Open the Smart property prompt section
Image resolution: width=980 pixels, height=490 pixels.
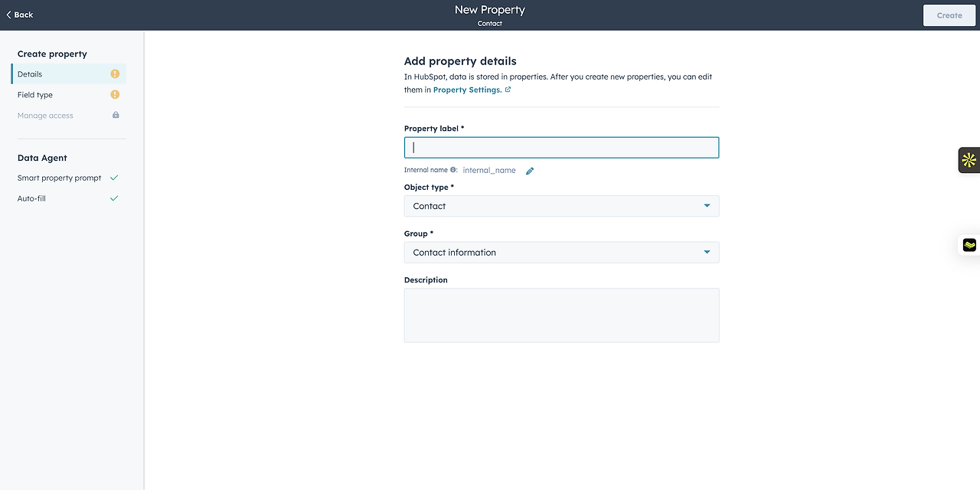59,178
